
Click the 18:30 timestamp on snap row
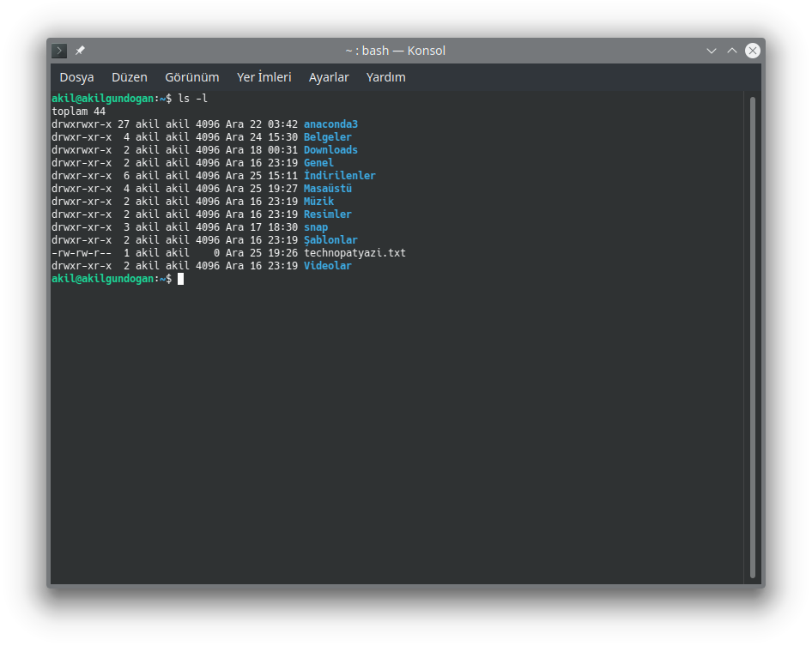(x=282, y=227)
